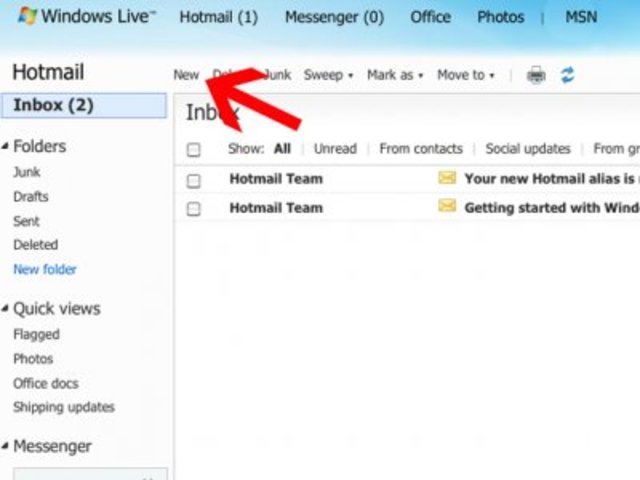Screen dimensions: 640x480
Task: Collapse the Folders section
Action: point(5,146)
